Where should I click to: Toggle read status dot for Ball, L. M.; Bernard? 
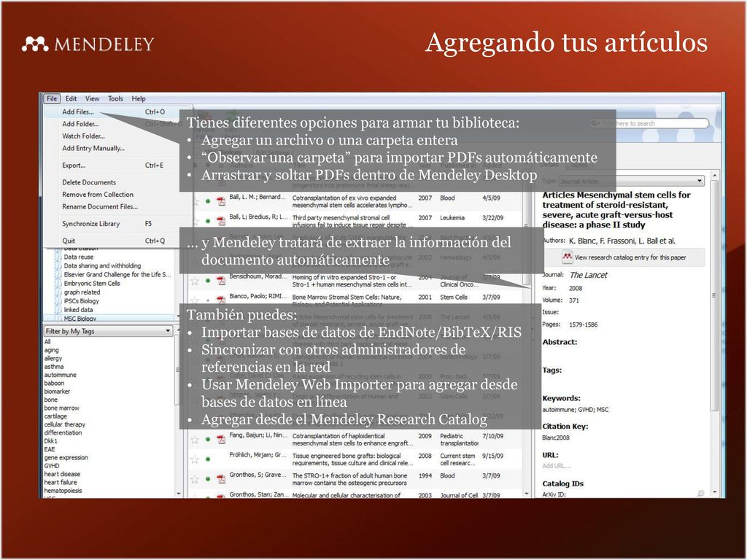(x=208, y=201)
